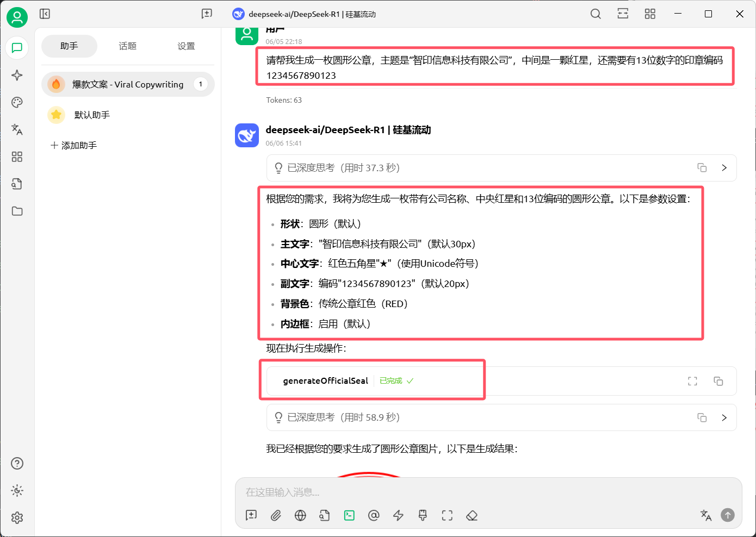Click the 'Tokens: 63' label

click(x=284, y=100)
